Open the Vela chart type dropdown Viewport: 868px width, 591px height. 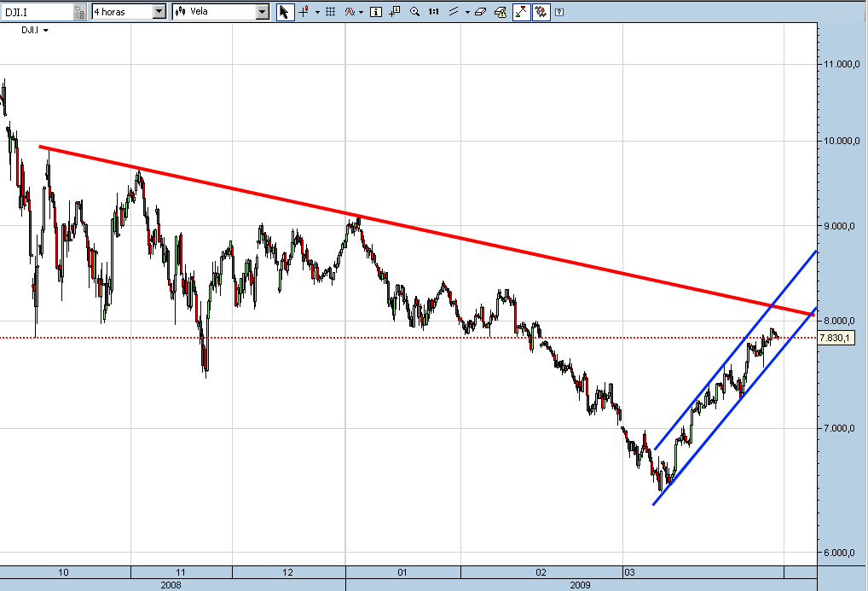point(263,12)
